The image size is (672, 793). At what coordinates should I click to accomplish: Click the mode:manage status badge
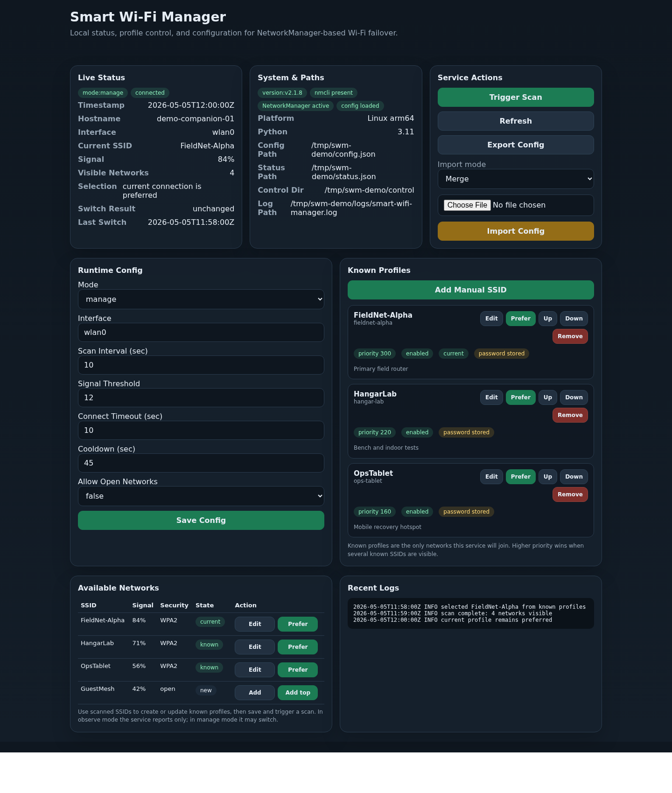(x=103, y=93)
